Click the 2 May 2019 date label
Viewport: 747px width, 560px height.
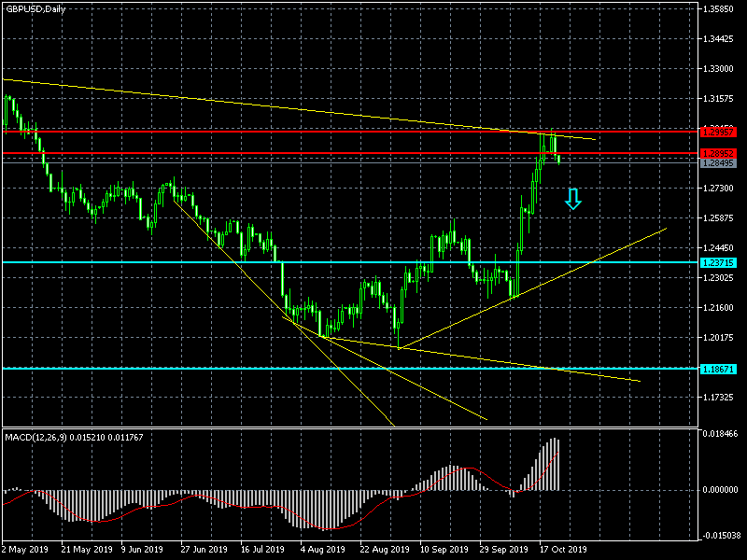tap(25, 550)
